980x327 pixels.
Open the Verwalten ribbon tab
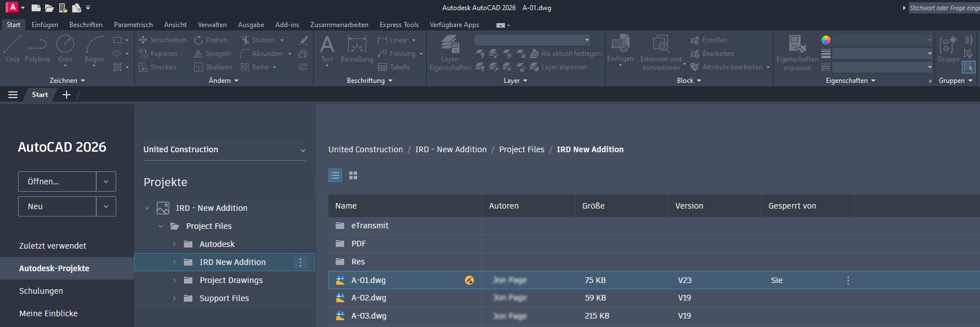pos(212,25)
